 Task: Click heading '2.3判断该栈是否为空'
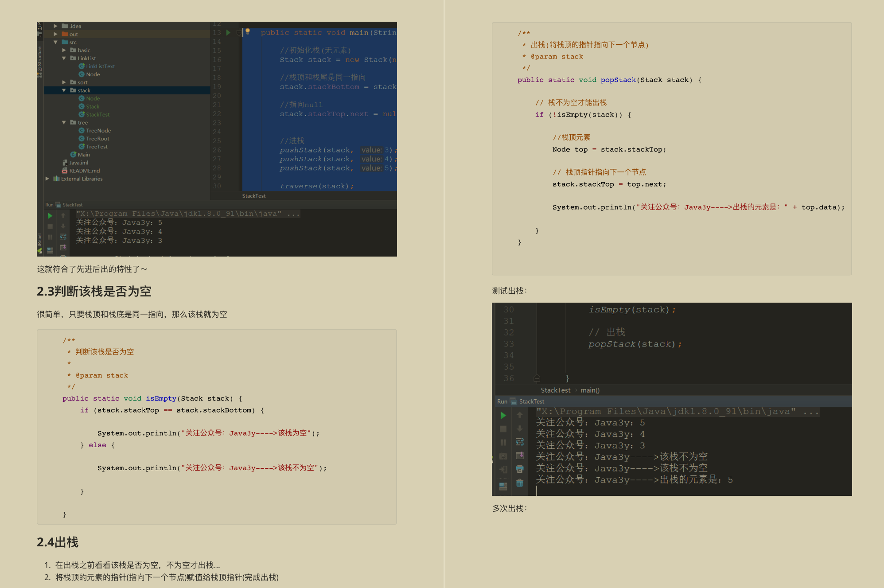pos(94,291)
